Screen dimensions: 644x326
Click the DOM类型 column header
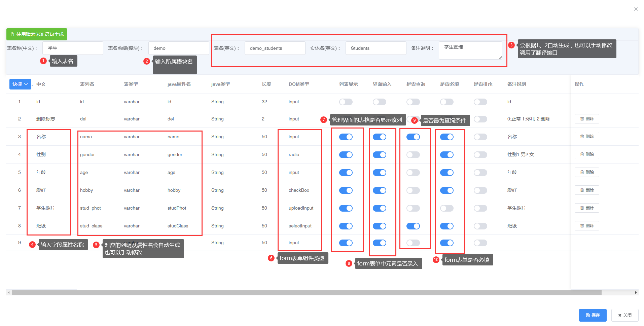coord(299,84)
